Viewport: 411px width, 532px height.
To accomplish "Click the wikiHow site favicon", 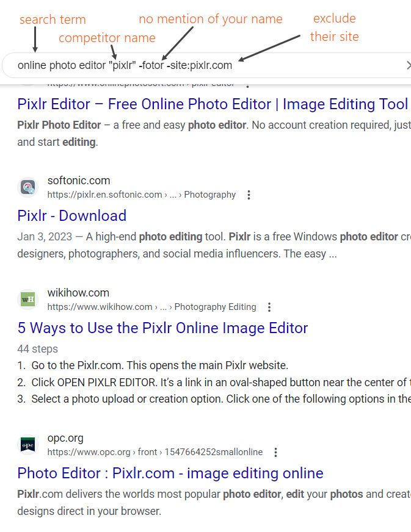I will click(28, 299).
